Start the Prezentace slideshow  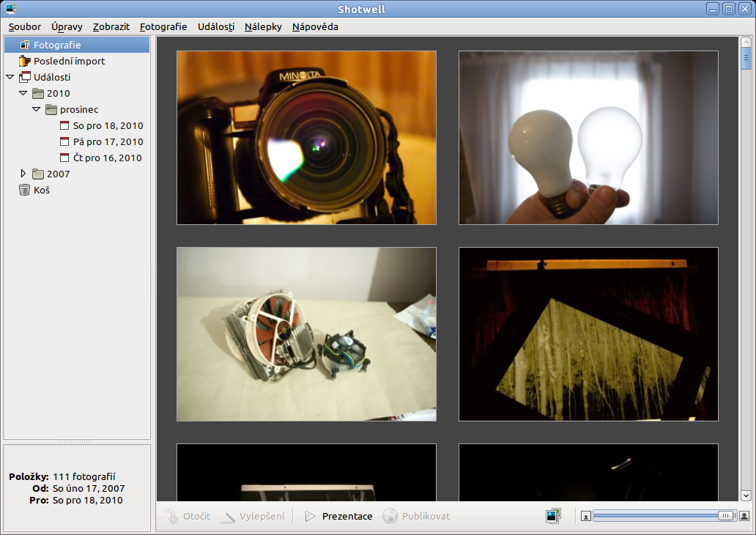339,516
